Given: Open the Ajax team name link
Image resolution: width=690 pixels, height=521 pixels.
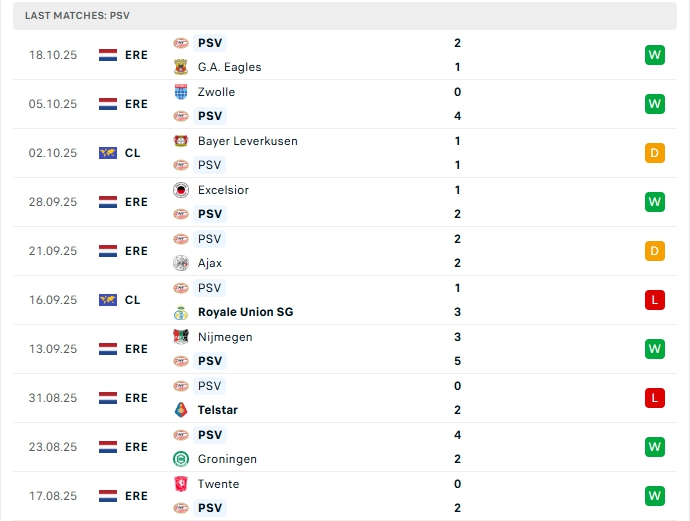Looking at the screenshot, I should click(x=210, y=263).
